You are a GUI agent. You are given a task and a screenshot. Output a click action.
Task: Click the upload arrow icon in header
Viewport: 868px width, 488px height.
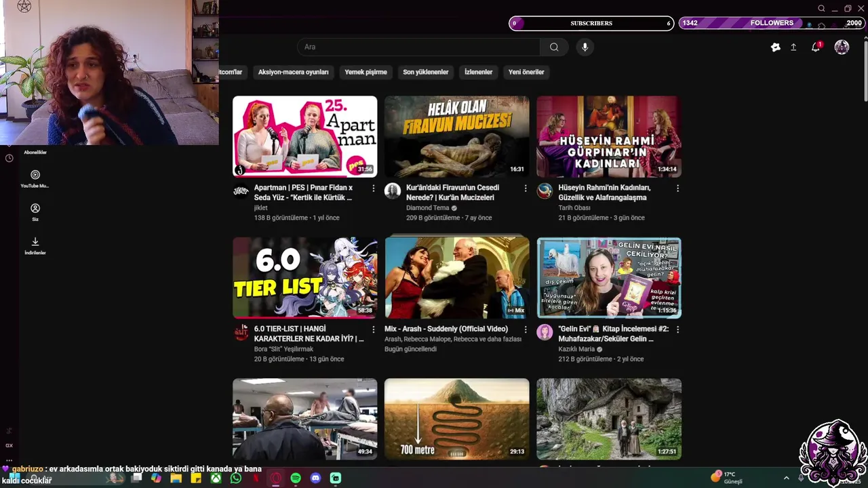pyautogui.click(x=793, y=47)
